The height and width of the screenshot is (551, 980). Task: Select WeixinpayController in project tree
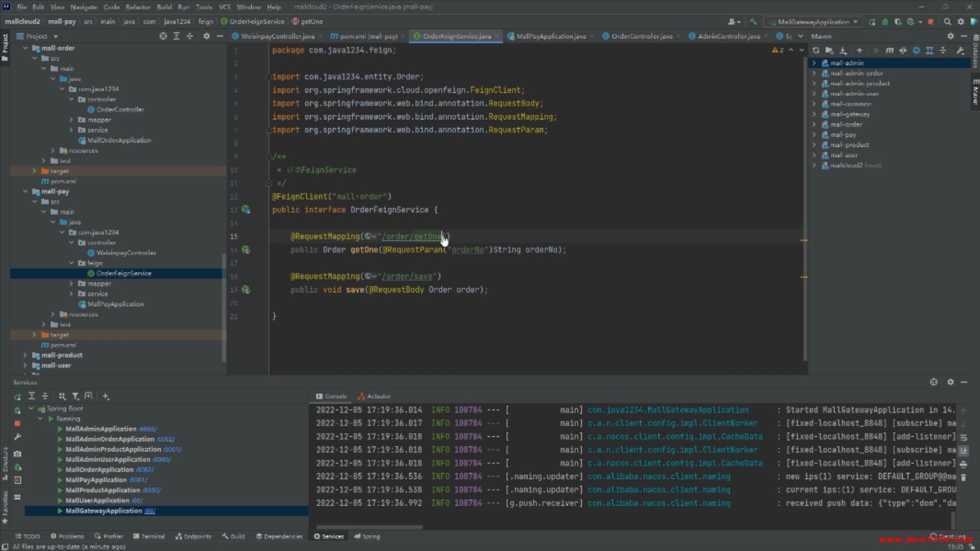coord(126,253)
